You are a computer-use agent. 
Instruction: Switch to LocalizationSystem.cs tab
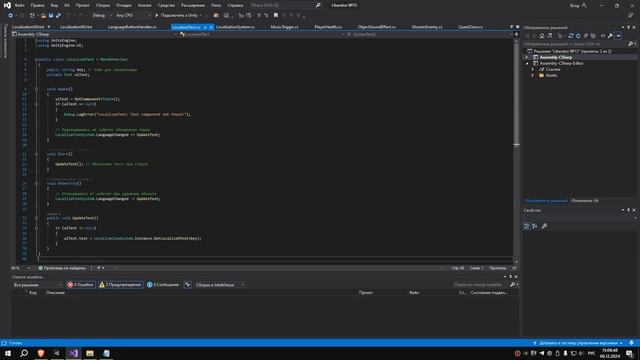click(x=235, y=27)
